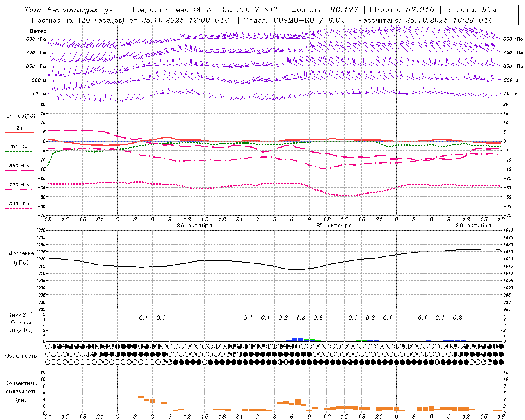Click the Td 2м legend entry
Viewport: 525px width, 420px height.
click(19, 147)
